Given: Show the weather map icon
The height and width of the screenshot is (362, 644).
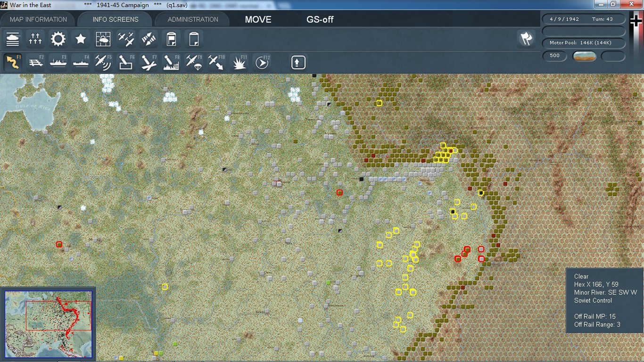Looking at the screenshot, I should tap(103, 39).
